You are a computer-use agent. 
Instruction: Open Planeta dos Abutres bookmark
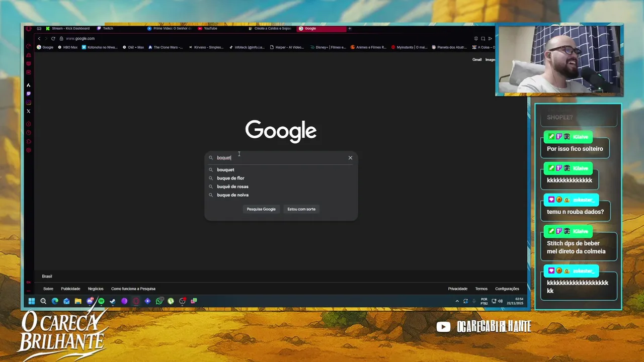pyautogui.click(x=449, y=47)
